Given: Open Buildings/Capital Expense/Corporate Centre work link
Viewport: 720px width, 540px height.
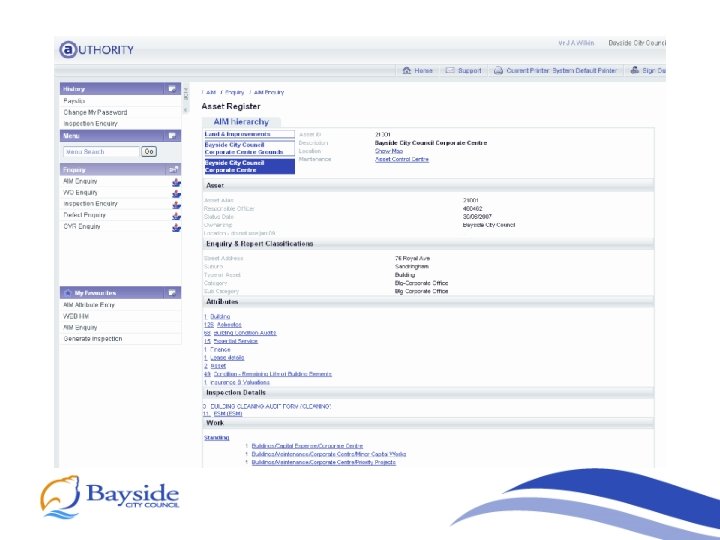Looking at the screenshot, I should coord(307,446).
